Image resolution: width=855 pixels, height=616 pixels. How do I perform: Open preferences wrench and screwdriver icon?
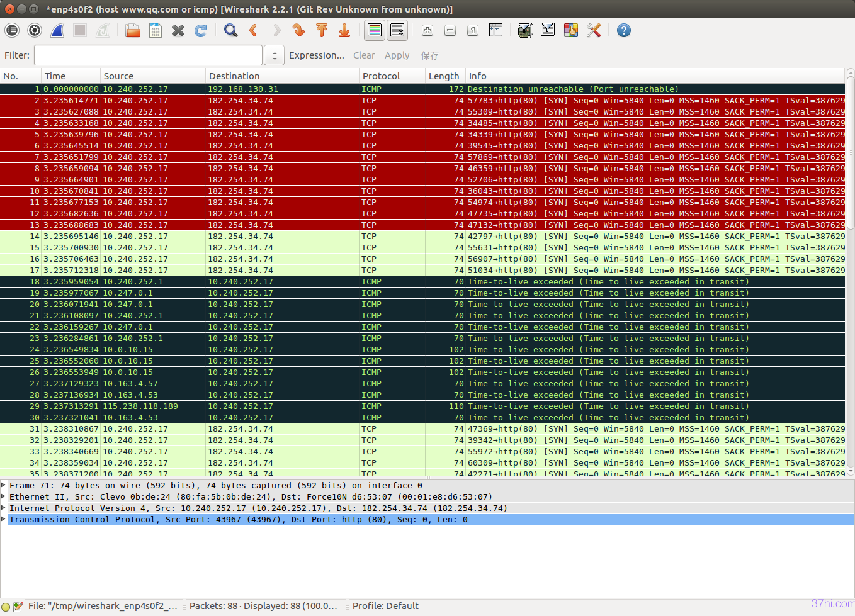(x=593, y=30)
